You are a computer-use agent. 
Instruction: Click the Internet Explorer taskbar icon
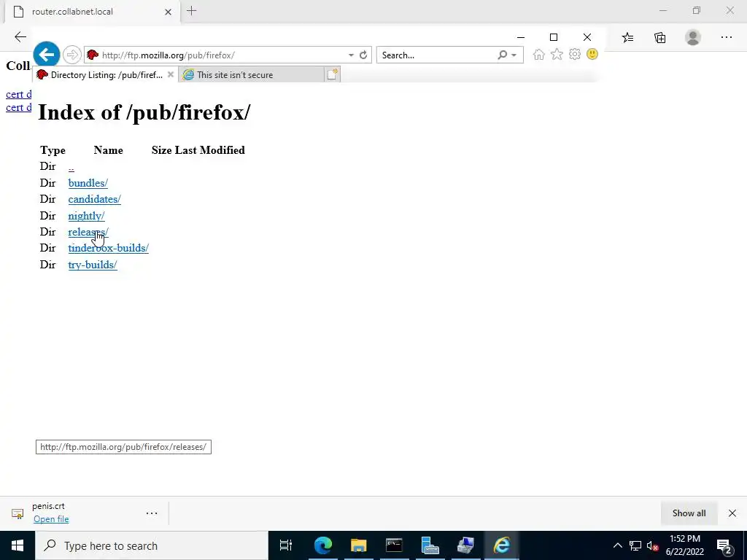tap(501, 545)
